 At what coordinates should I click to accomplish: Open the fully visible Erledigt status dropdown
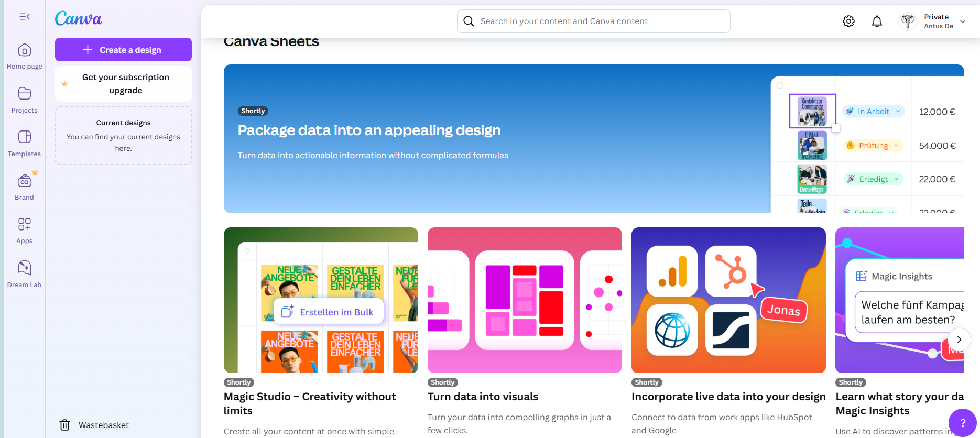pos(874,179)
